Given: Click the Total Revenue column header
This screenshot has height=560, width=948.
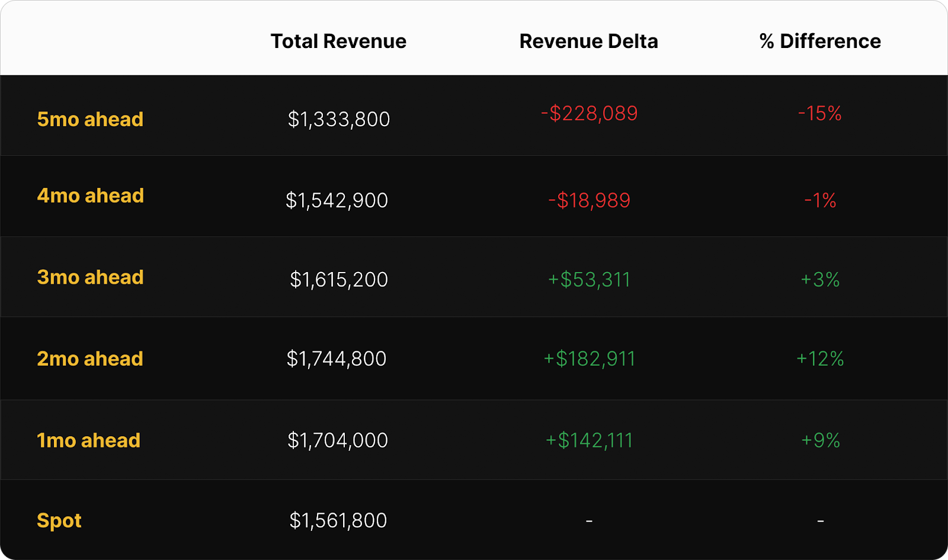Looking at the screenshot, I should tap(338, 41).
